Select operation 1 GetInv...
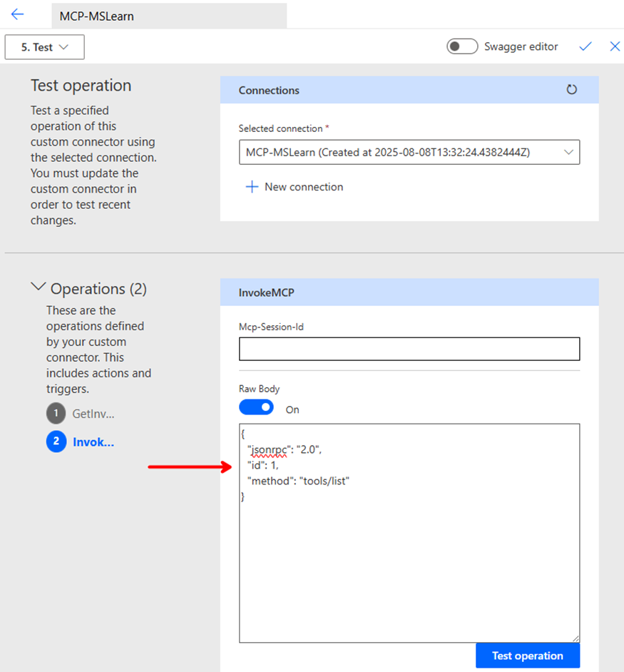 point(81,414)
